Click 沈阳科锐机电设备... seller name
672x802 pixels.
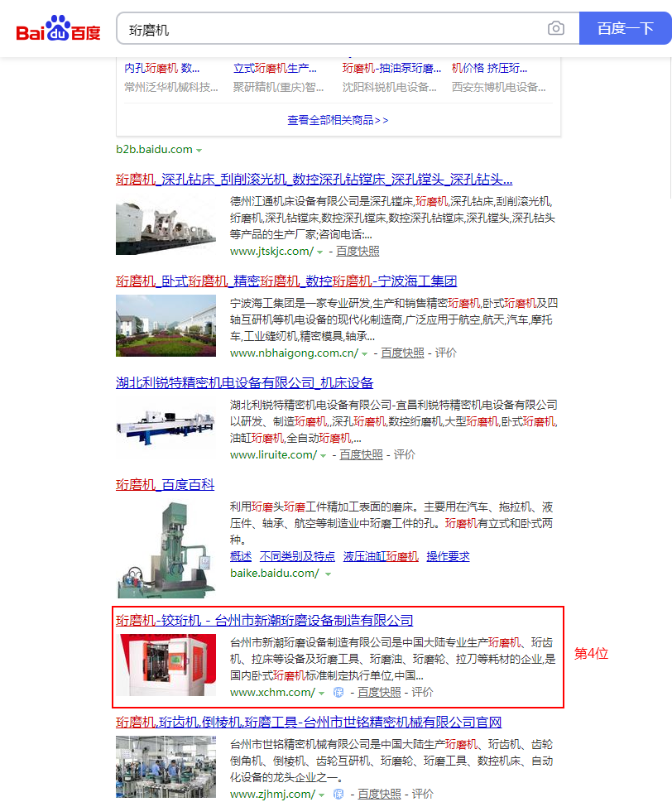[x=390, y=87]
